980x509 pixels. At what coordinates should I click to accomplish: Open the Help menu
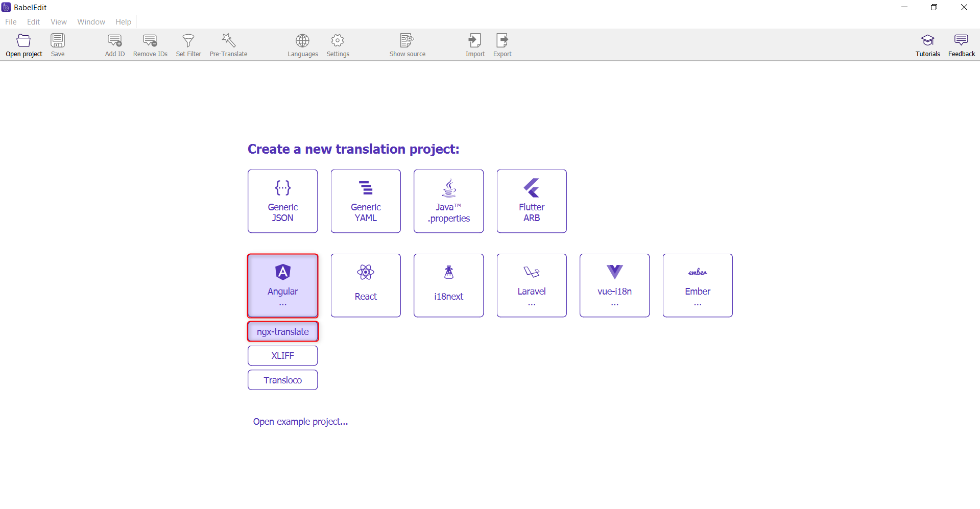(x=123, y=22)
